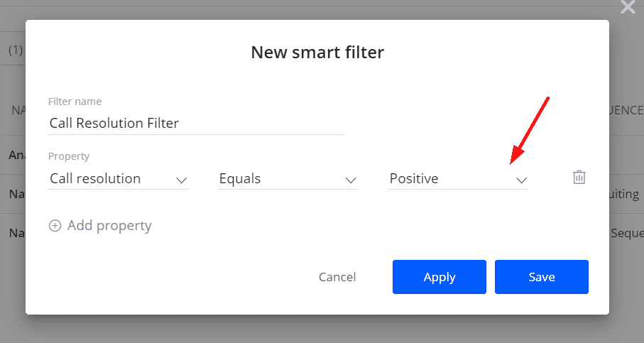This screenshot has height=343, width=644.
Task: Click the UENCE column header behind dialog
Action: coord(626,110)
